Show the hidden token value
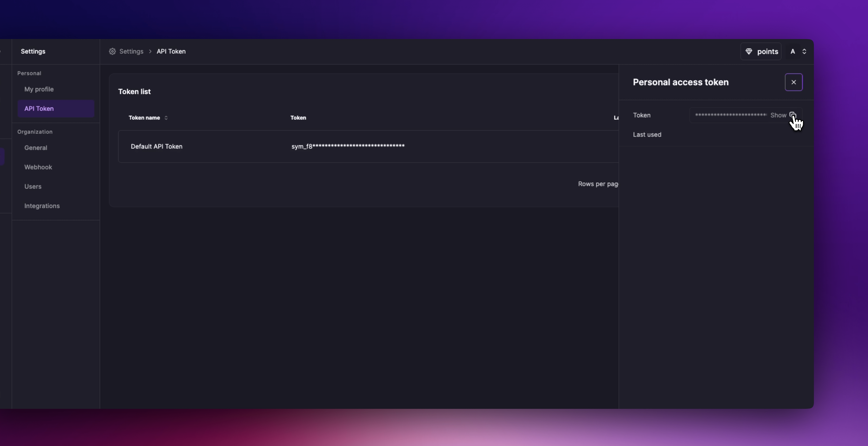The image size is (868, 446). (x=778, y=115)
